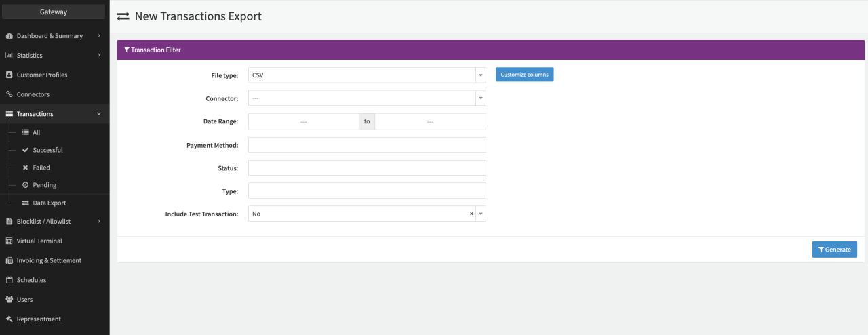Expand the Blocklist / Allowlist submenu
This screenshot has width=868, height=335.
tap(99, 221)
